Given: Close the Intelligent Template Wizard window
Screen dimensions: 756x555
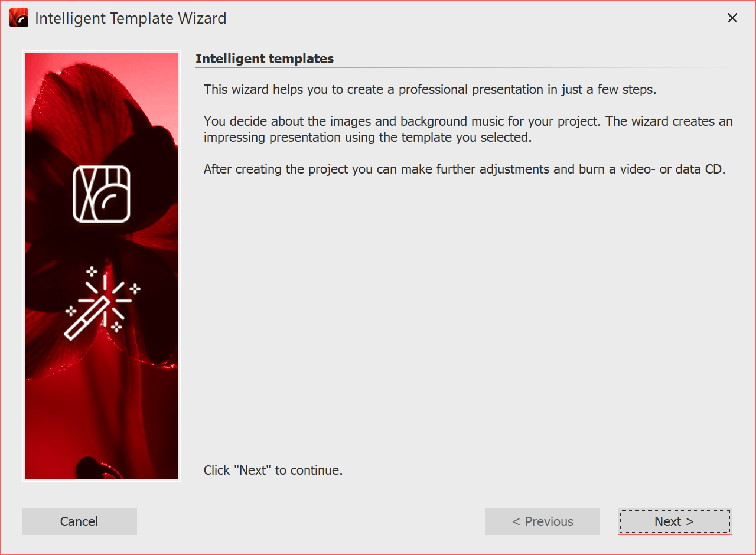Looking at the screenshot, I should [732, 18].
